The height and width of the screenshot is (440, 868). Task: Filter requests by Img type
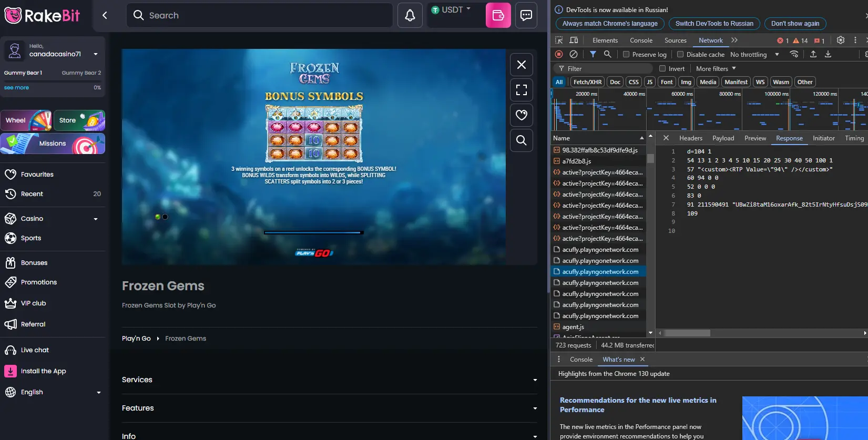click(x=686, y=82)
